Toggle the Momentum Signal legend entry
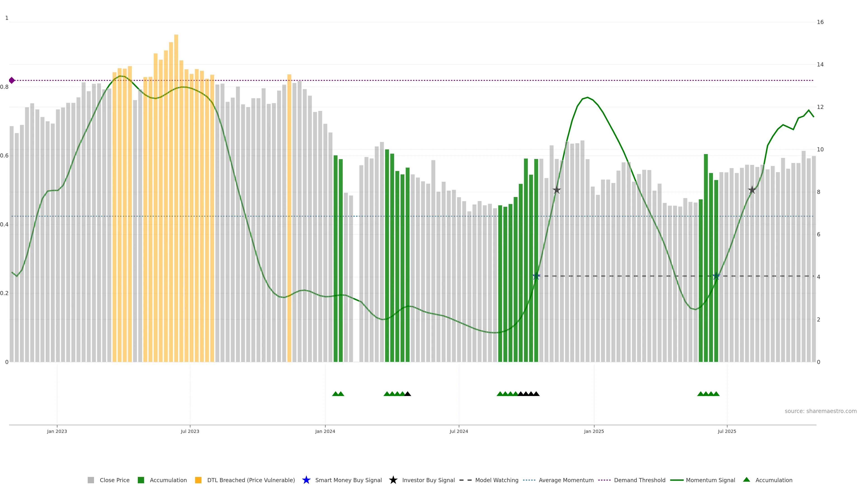Image resolution: width=868 pixels, height=488 pixels. pos(710,480)
